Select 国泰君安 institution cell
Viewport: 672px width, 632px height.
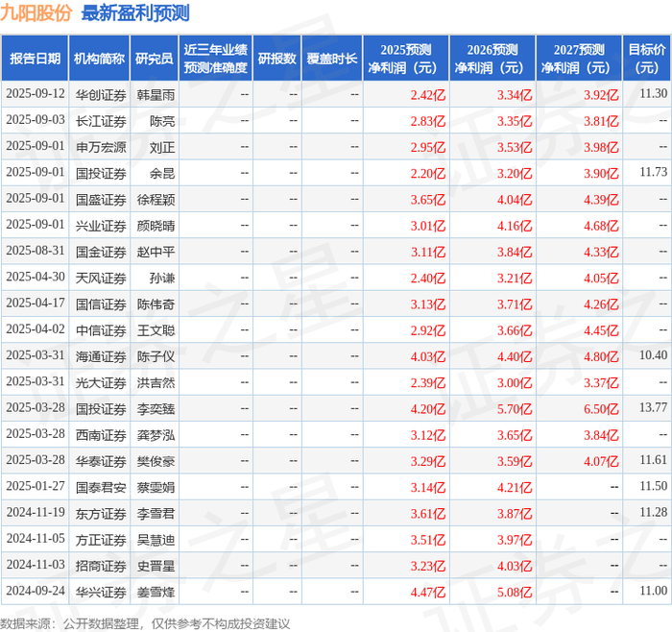[x=101, y=487]
